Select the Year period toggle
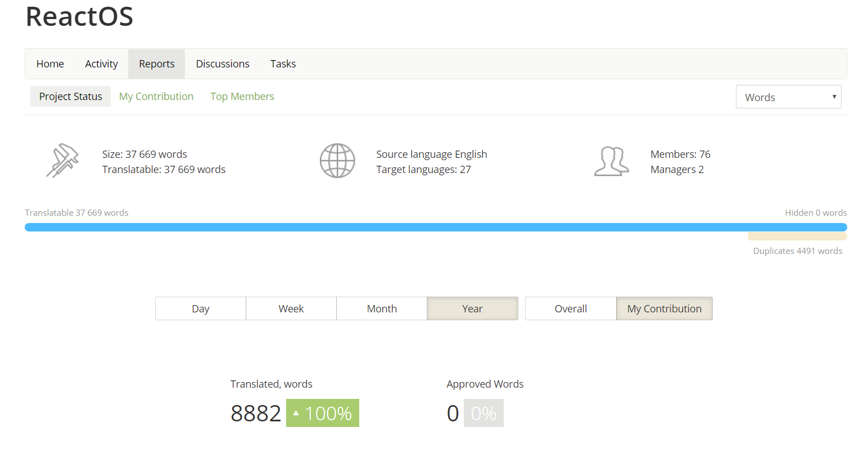The width and height of the screenshot is (868, 459). (472, 308)
